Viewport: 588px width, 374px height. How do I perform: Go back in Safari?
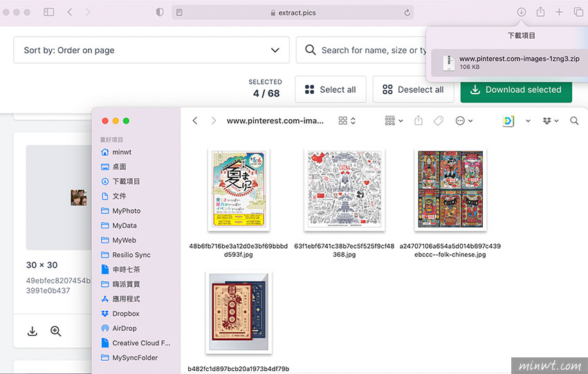70,12
